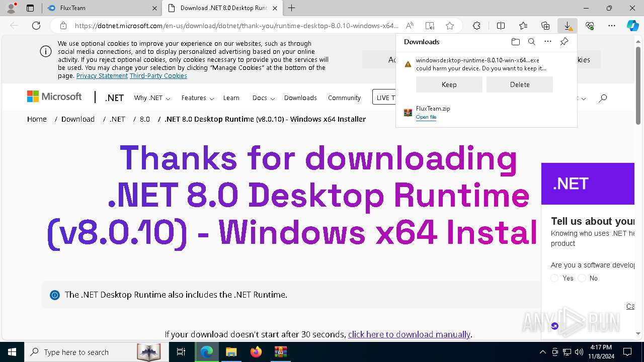Select Yes for software developer question

pyautogui.click(x=554, y=278)
